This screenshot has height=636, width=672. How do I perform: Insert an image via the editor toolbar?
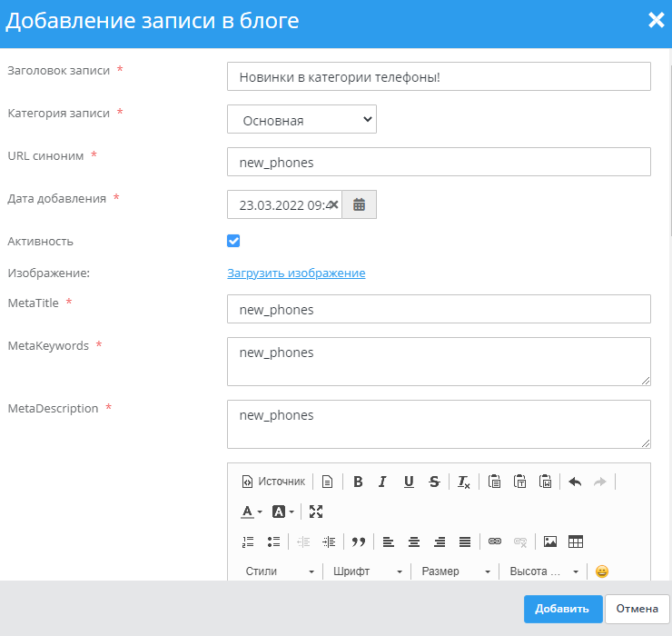(x=549, y=542)
